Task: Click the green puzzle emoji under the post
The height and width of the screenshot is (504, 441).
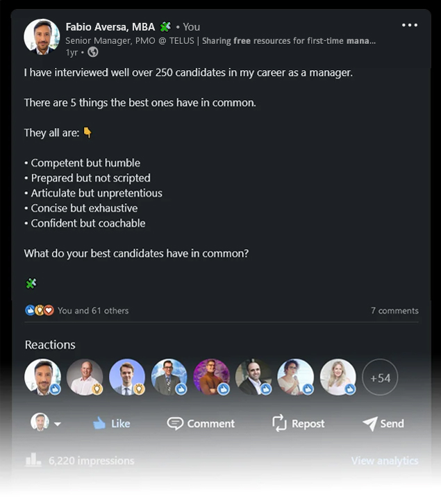Action: (31, 283)
